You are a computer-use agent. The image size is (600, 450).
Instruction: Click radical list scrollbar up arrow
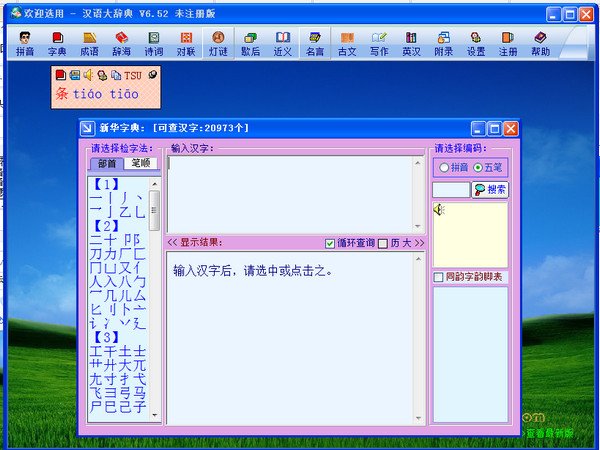point(155,184)
